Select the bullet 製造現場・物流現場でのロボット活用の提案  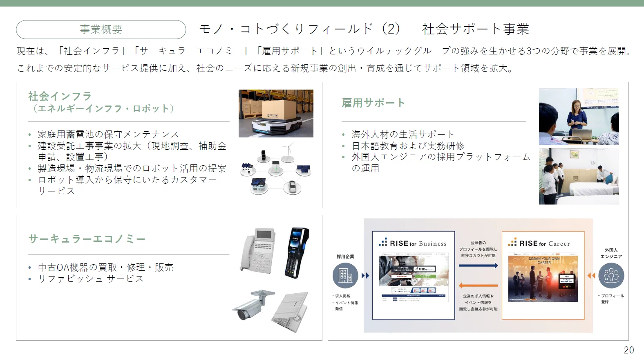click(x=132, y=168)
